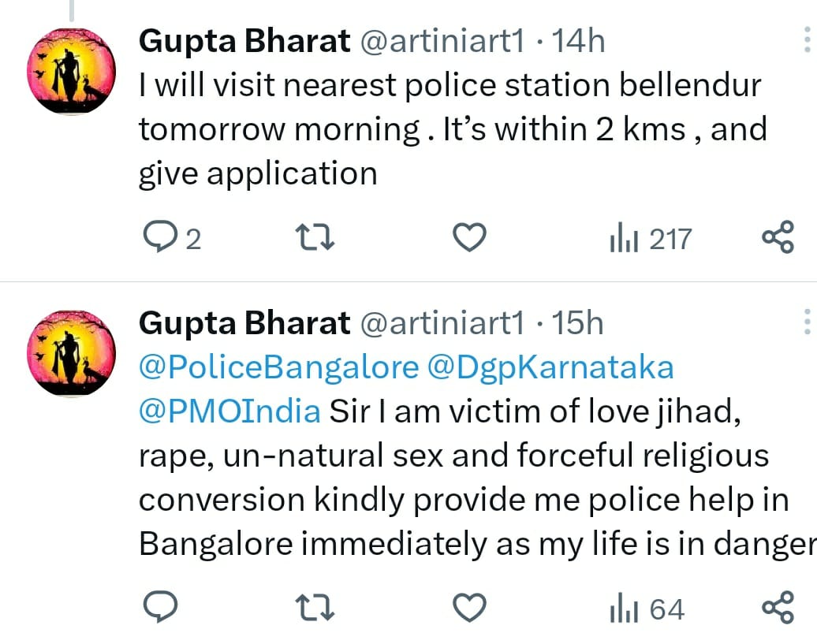The image size is (817, 644).
Task: Retweet the tweet tagging @PoliceBangalore
Action: 314,607
